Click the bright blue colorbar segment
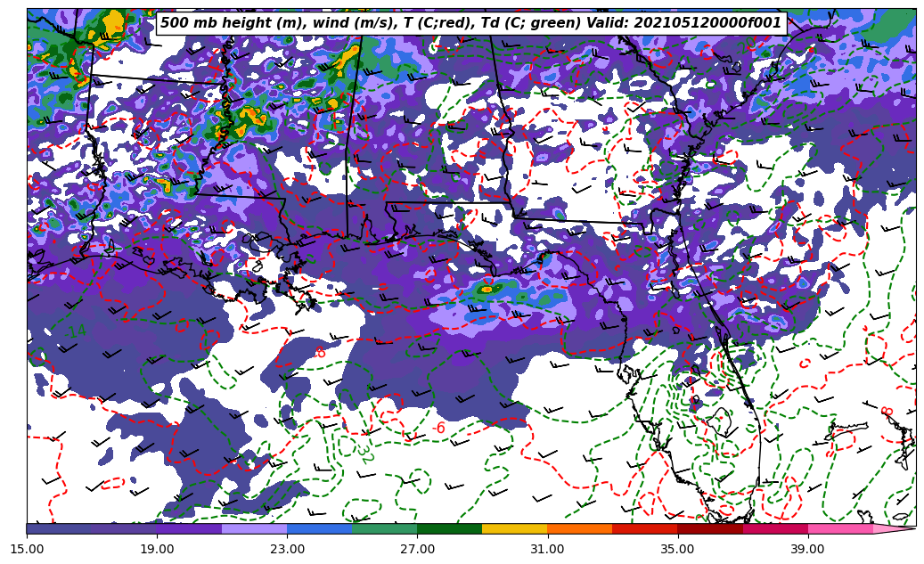 click(319, 528)
